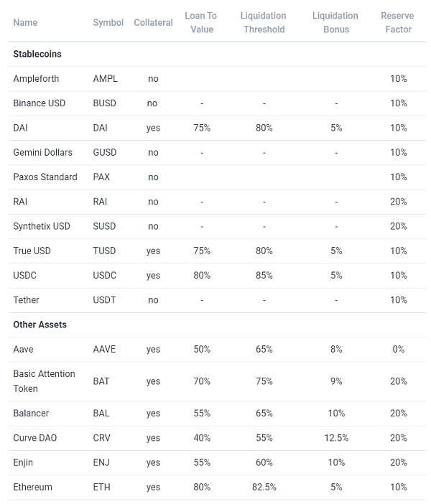Click Curve DAO's 12.5% liquidation bonus

335,438
